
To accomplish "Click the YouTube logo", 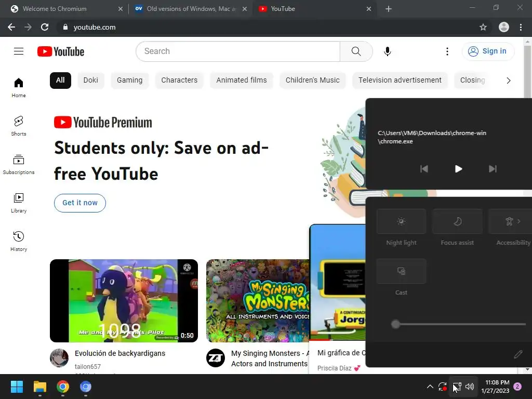I will (61, 51).
